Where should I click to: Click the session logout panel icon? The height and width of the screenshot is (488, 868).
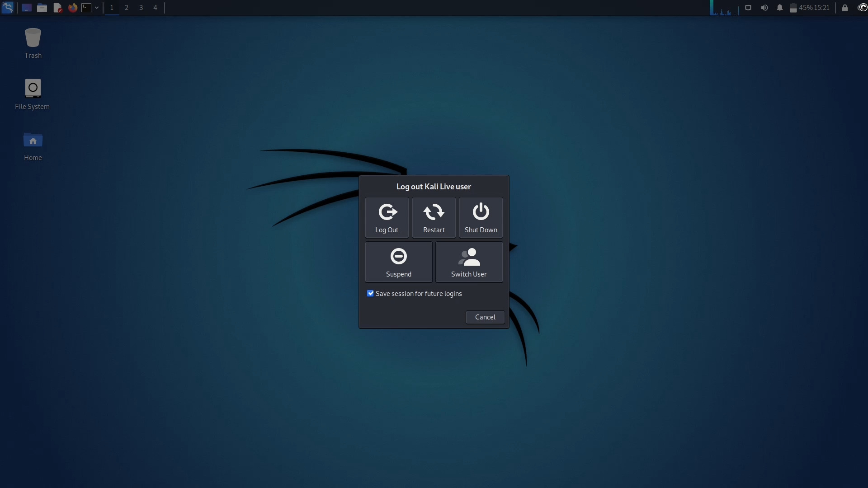[x=862, y=8]
